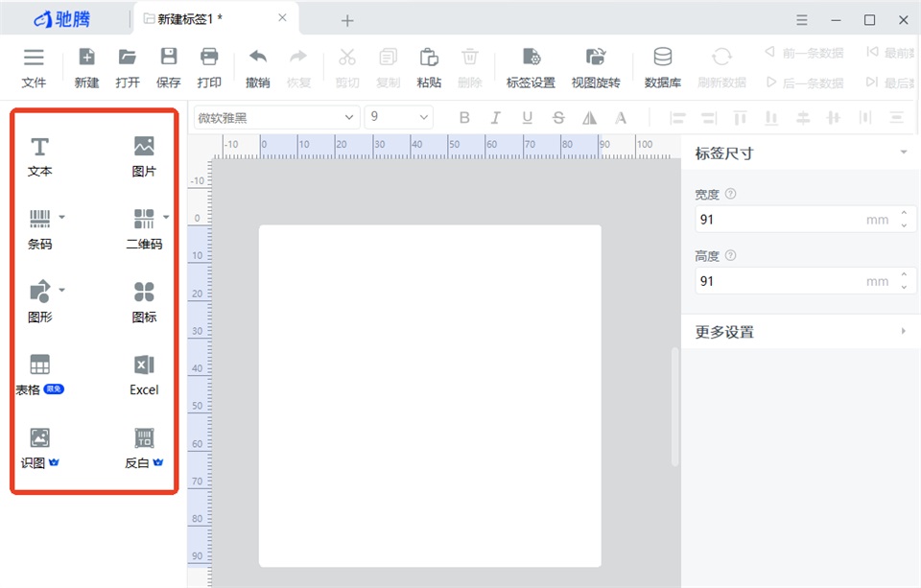Open the 微软雅黑 font dropdown
The width and height of the screenshot is (921, 588).
pos(276,117)
